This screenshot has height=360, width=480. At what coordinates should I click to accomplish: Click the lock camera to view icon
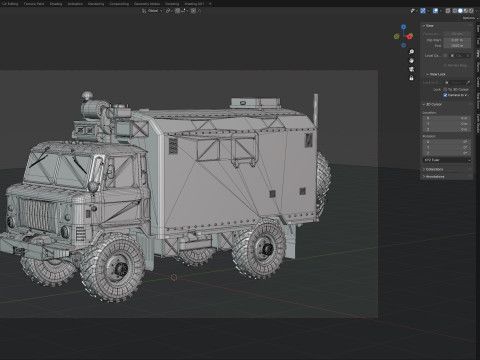pyautogui.click(x=411, y=78)
